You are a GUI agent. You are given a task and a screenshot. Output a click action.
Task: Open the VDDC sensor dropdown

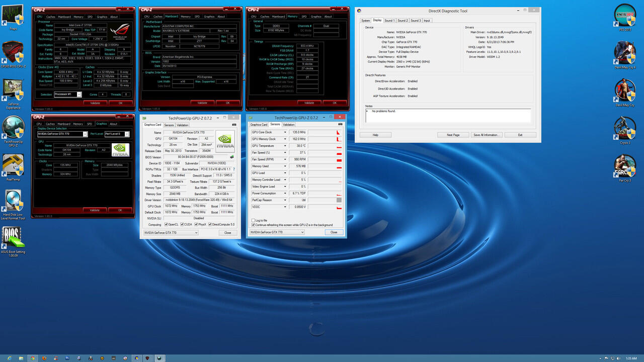285,207
